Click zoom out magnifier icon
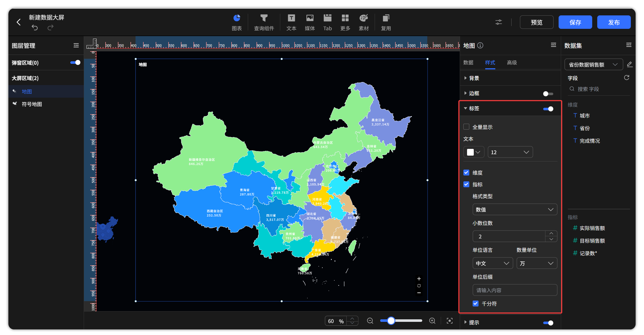644x335 pixels. coord(370,321)
